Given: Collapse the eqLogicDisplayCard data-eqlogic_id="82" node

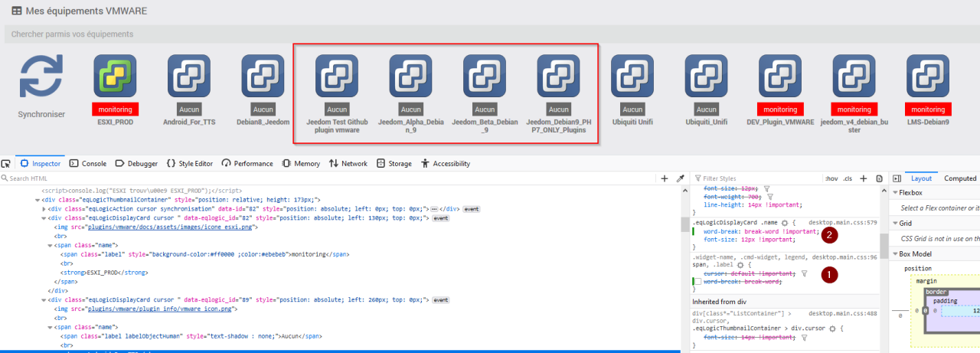Looking at the screenshot, I should pos(44,218).
